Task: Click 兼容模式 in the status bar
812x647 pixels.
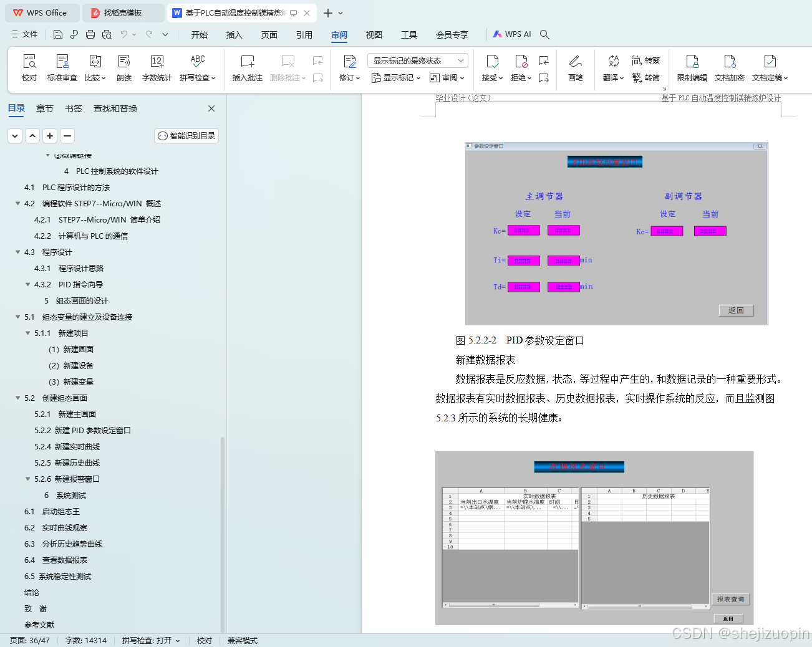Action: coord(243,640)
